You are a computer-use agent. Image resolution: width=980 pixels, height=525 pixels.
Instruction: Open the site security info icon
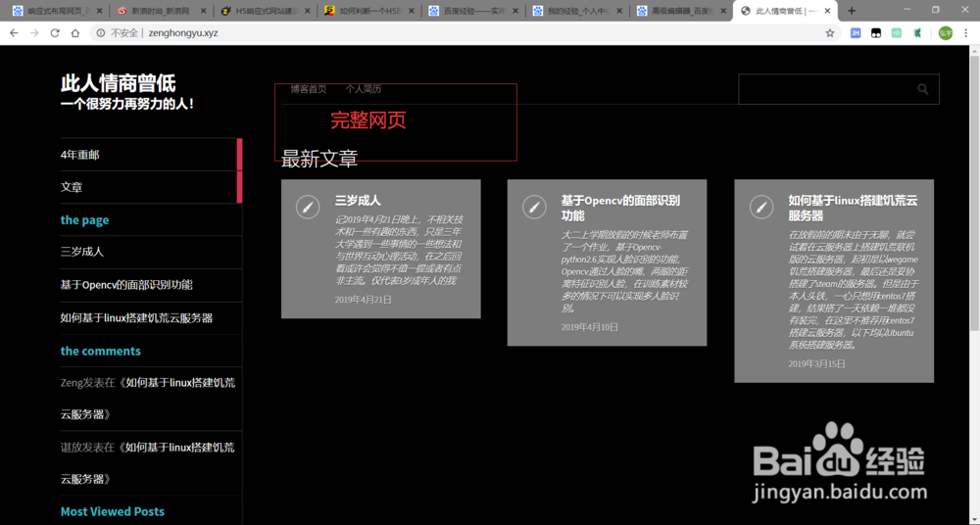click(101, 33)
